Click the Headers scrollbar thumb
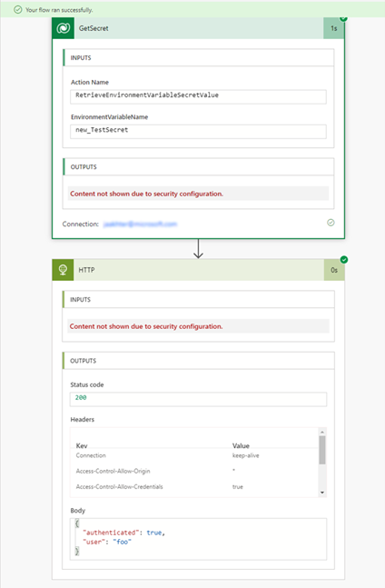Screen dimensions: 385x588 point(322,450)
